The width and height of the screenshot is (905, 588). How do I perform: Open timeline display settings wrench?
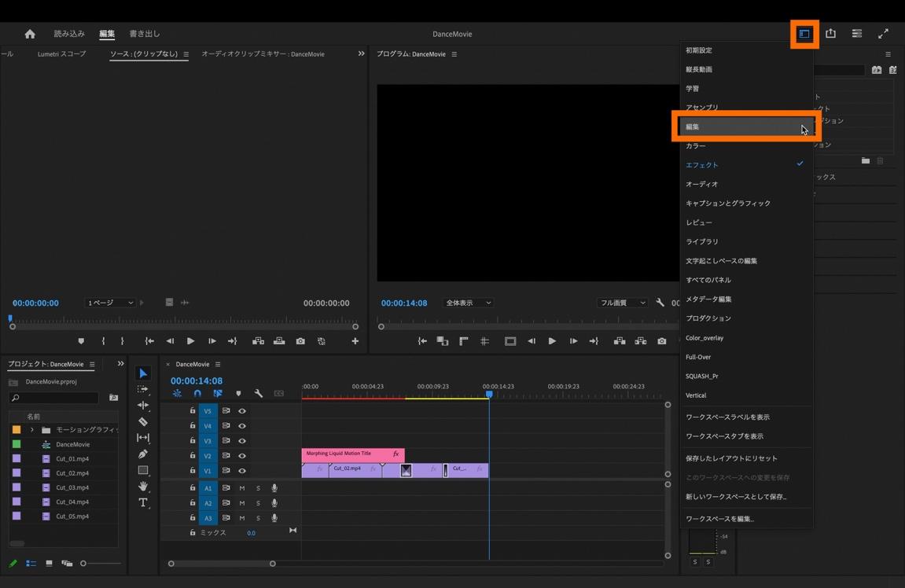pyautogui.click(x=258, y=393)
